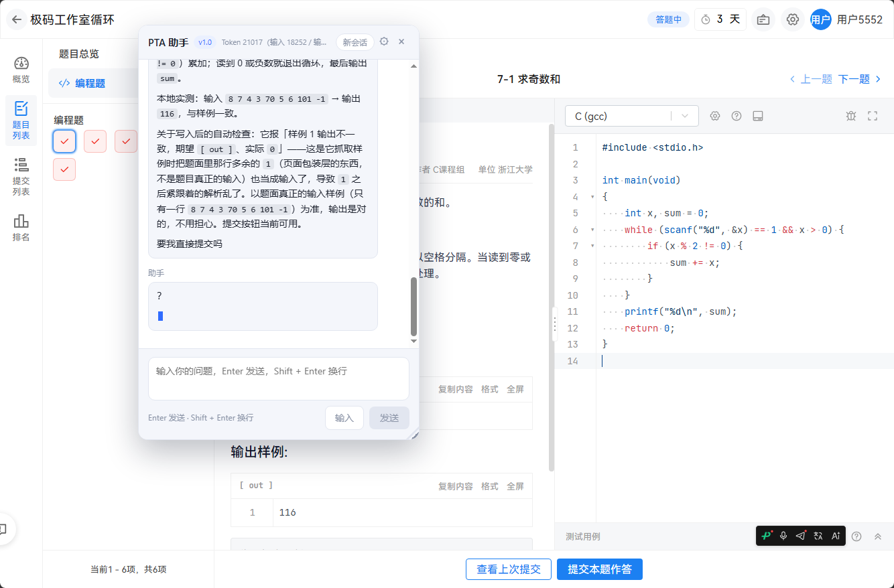Click the bug debug icon above the editor
This screenshot has height=588, width=894.
point(851,116)
